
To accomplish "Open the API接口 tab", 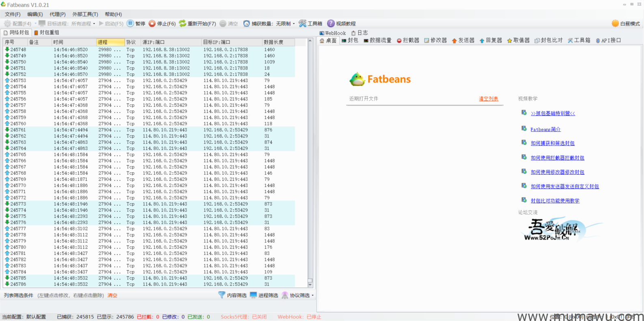I will tap(608, 40).
